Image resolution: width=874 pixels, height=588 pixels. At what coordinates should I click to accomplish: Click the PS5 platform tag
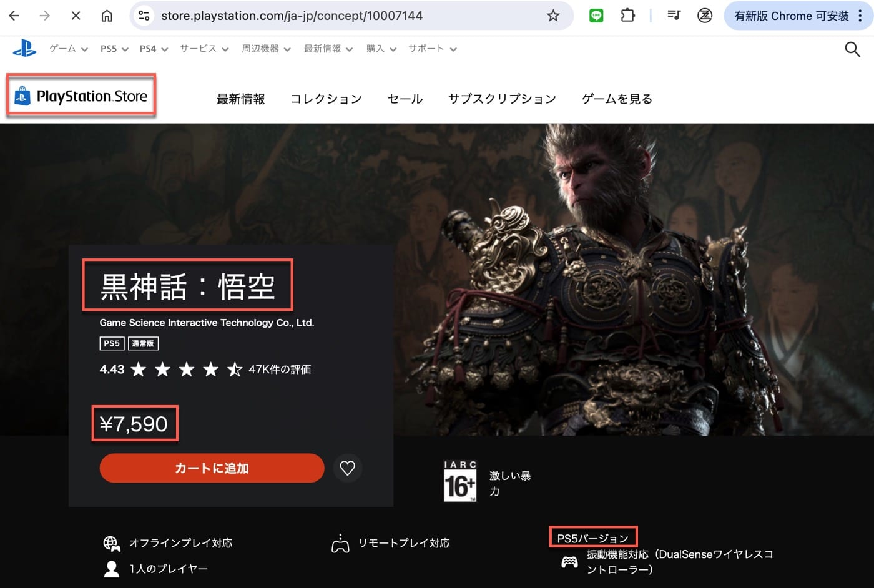[x=112, y=343]
